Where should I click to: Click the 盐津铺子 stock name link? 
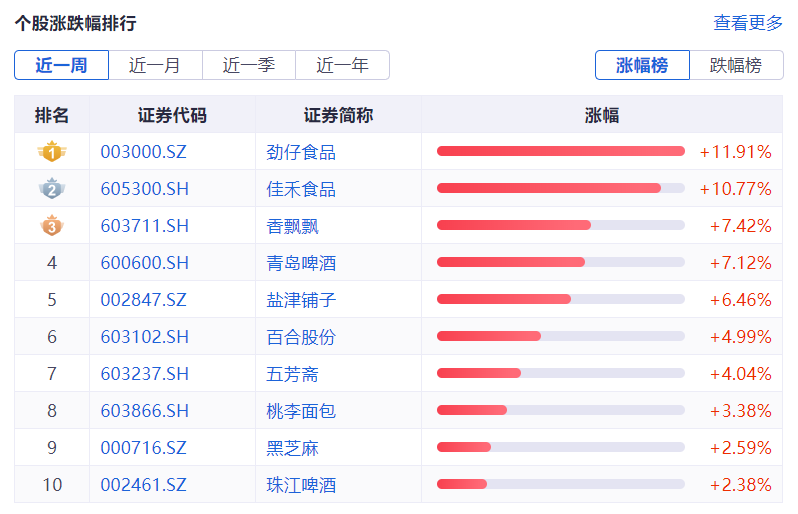pyautogui.click(x=301, y=300)
